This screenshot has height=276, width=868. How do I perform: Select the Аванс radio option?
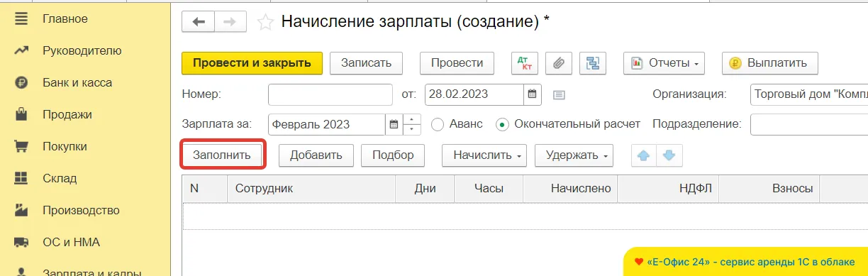[x=438, y=124]
